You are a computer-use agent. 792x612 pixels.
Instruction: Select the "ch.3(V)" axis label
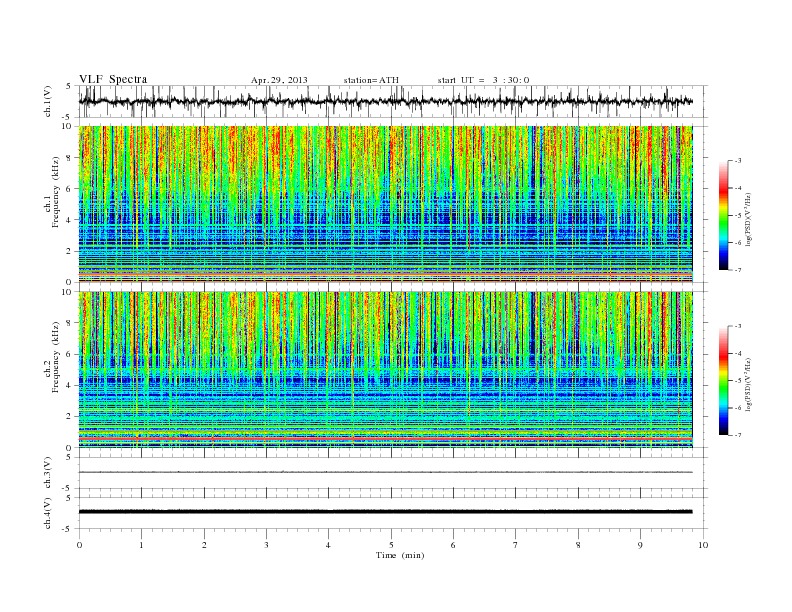click(48, 473)
